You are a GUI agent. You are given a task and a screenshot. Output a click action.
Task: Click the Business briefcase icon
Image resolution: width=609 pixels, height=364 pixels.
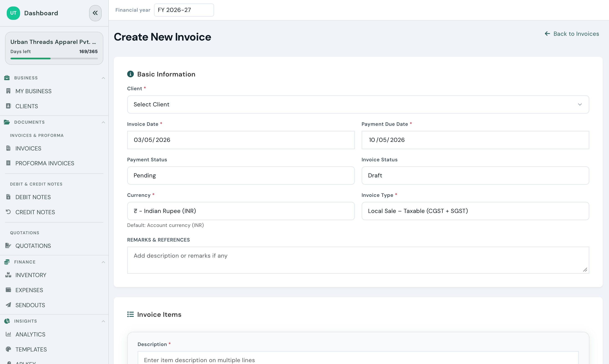pos(7,78)
